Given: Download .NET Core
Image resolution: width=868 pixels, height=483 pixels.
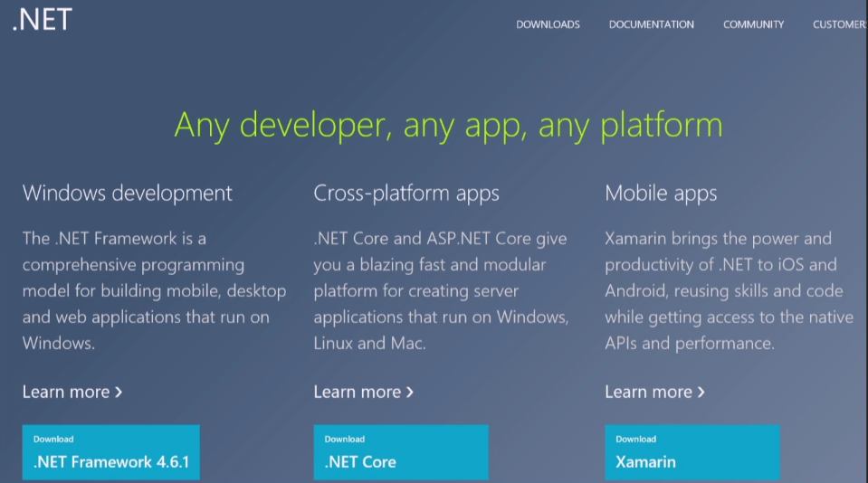Looking at the screenshot, I should [401, 452].
